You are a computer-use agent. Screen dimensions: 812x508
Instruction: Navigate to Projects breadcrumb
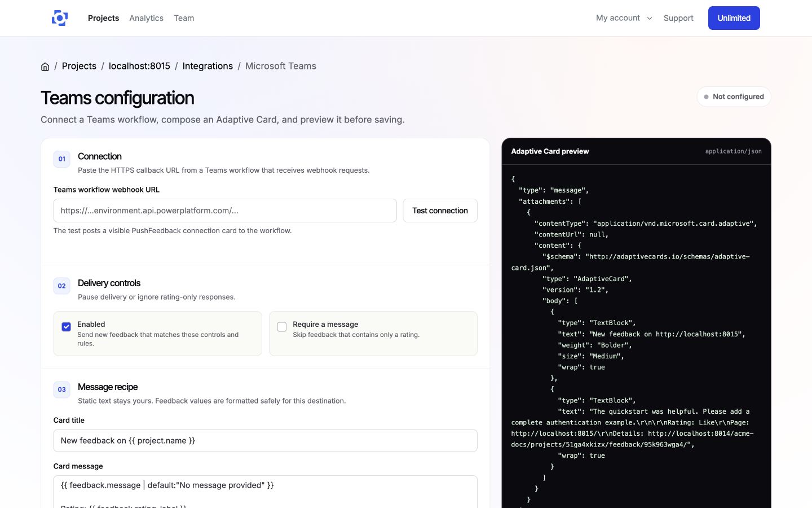pyautogui.click(x=79, y=66)
